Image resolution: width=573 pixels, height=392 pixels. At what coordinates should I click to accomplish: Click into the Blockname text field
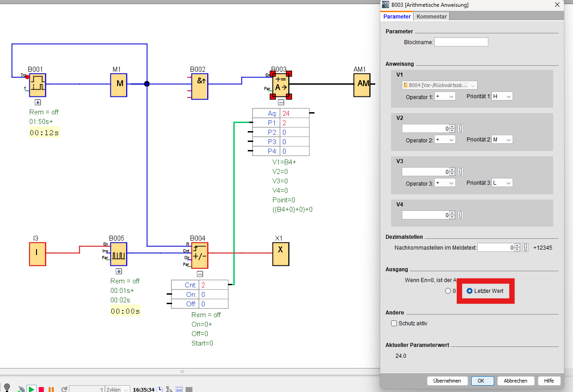[461, 42]
